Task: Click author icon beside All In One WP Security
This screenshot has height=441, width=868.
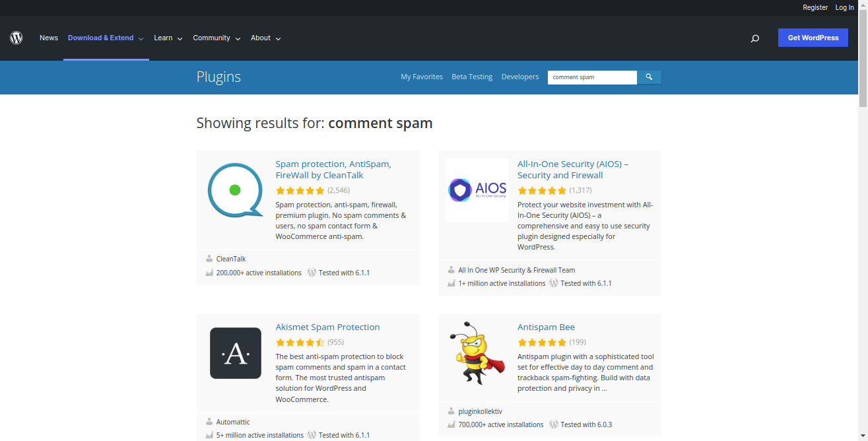Action: tap(451, 270)
